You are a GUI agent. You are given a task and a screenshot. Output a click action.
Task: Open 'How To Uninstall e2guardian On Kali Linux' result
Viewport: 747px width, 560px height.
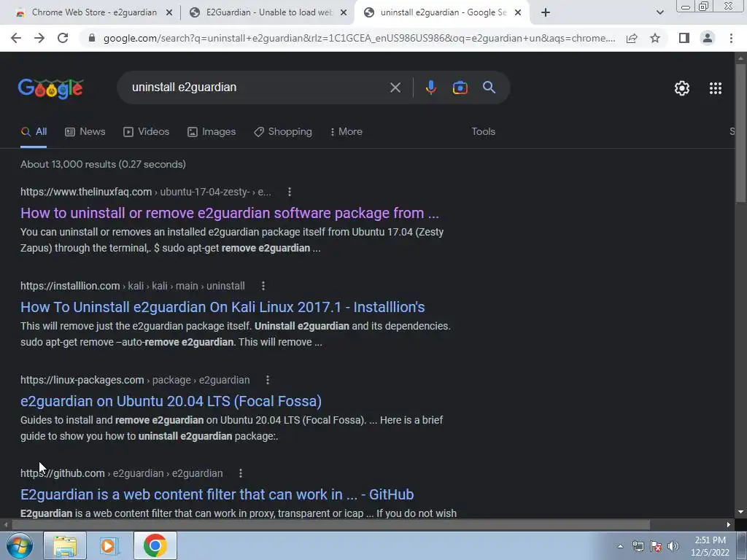(x=222, y=307)
